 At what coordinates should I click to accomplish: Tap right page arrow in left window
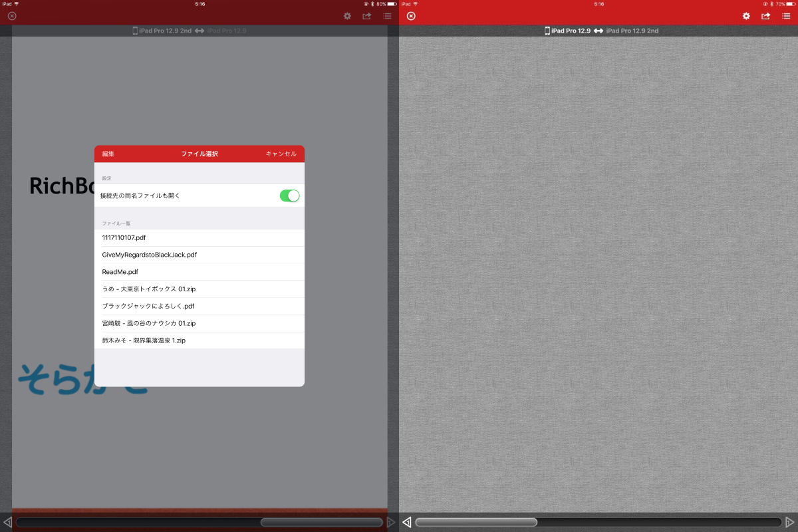[x=391, y=522]
